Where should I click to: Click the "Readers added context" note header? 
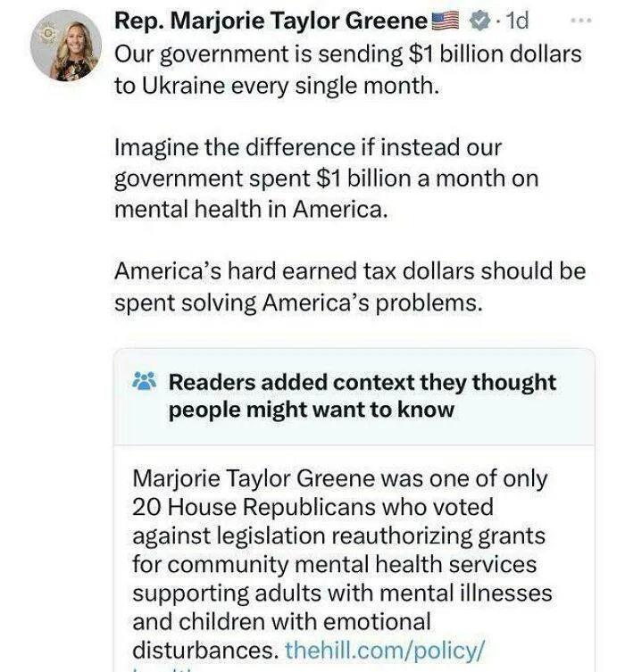[362, 395]
